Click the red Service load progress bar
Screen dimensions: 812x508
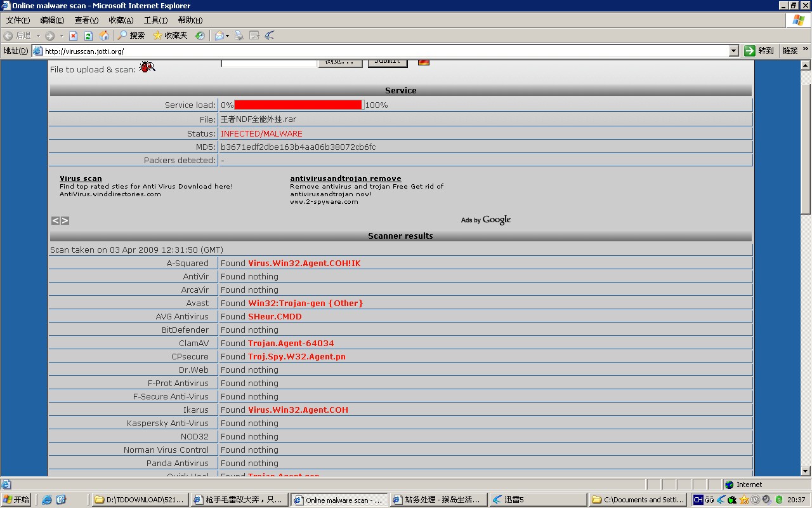coord(298,105)
